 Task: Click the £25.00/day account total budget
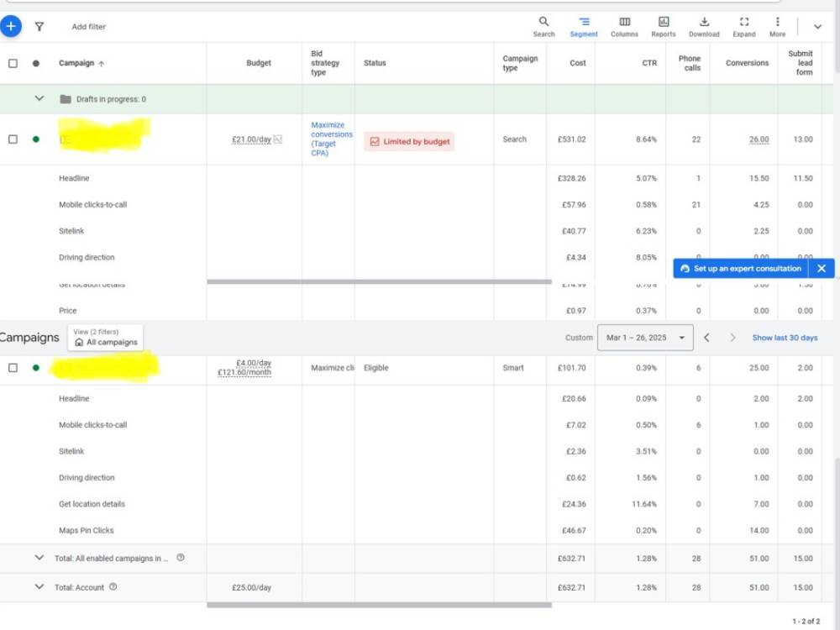point(251,588)
